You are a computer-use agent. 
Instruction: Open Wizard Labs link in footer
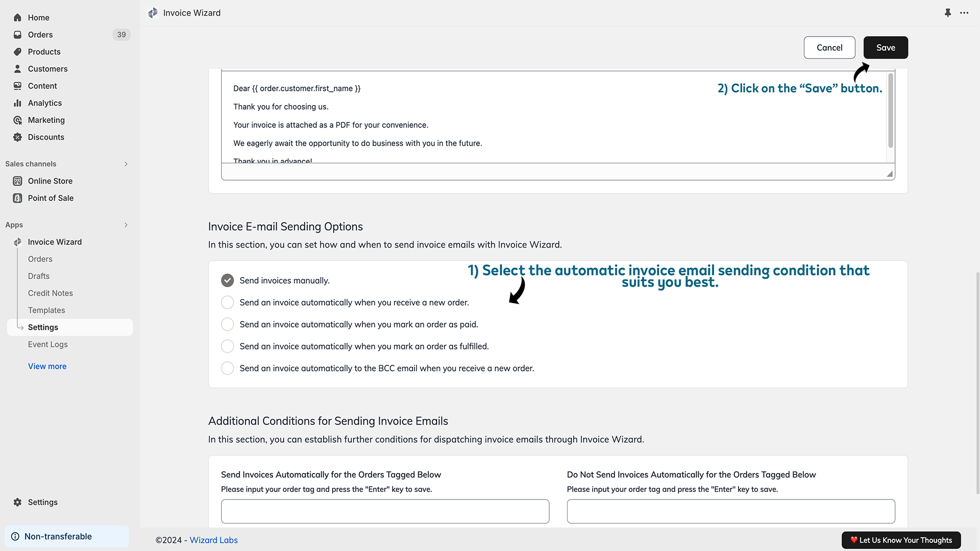tap(213, 540)
